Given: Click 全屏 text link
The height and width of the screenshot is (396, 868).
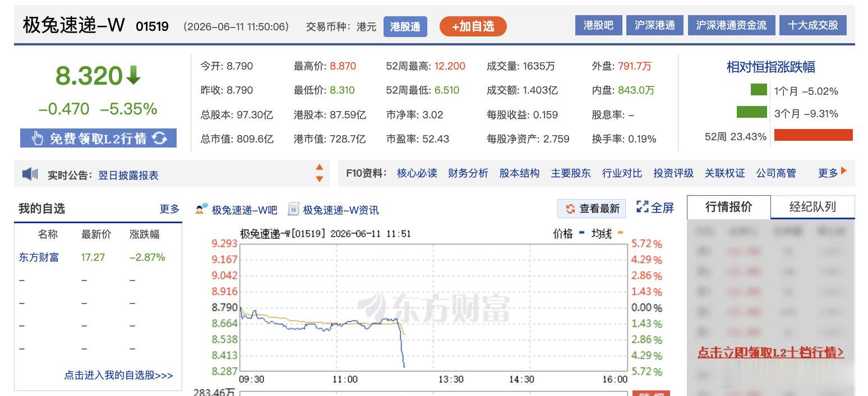Looking at the screenshot, I should (x=662, y=208).
